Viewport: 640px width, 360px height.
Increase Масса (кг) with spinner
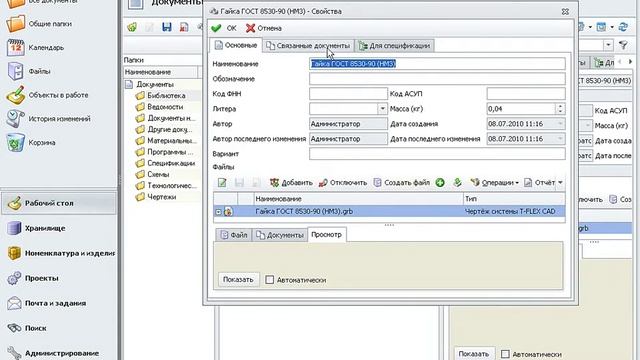click(x=560, y=106)
